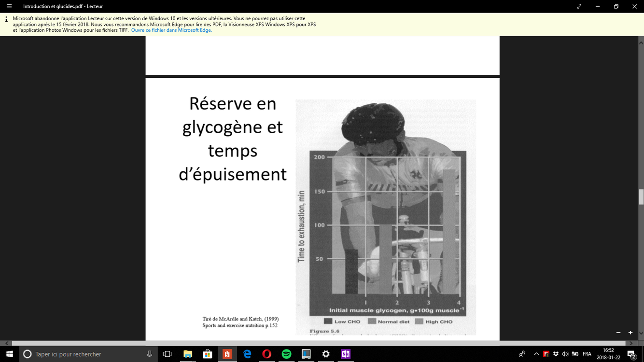Click the battery power tray icon
This screenshot has width=644, height=362.
pos(575,354)
